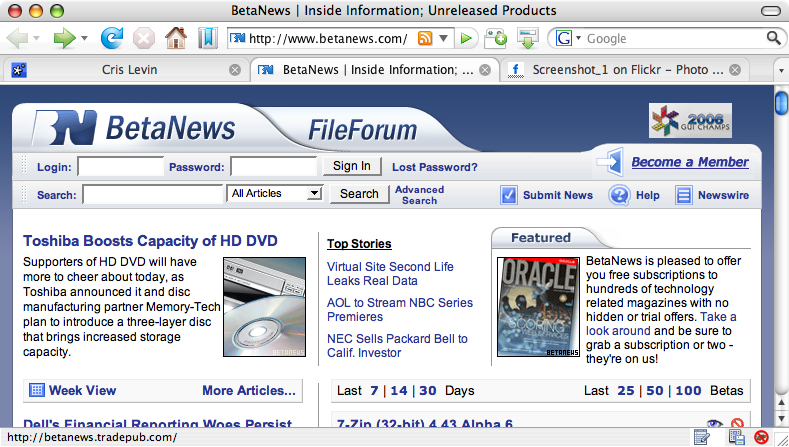Click the vertical scrollbar thumb

point(781,103)
